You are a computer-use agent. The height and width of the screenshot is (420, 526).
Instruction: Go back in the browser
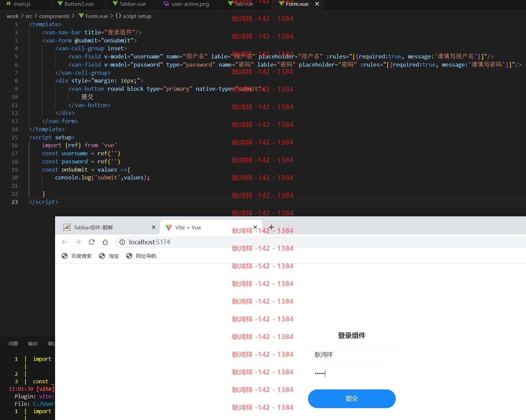pos(65,242)
